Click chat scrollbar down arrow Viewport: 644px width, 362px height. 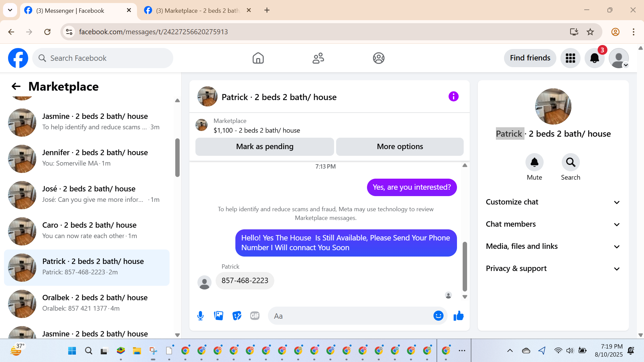(465, 297)
